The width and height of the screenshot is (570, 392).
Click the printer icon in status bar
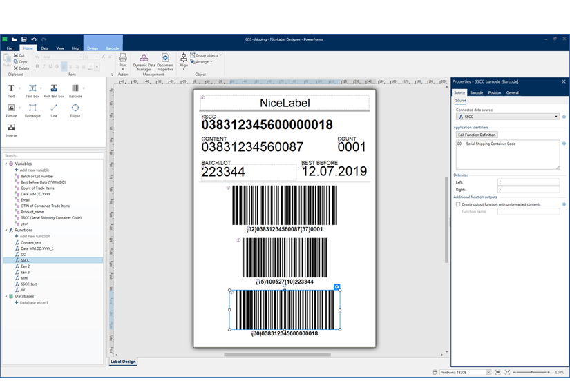[435, 372]
